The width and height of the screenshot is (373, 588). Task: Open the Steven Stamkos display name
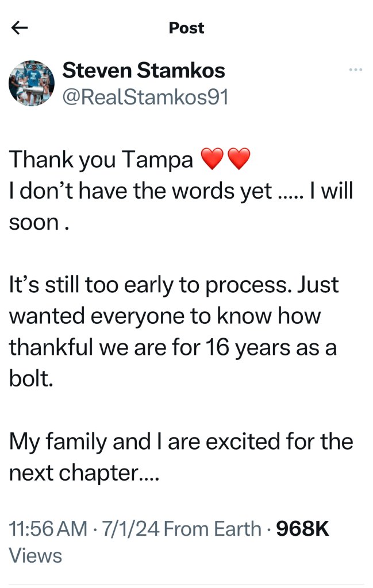tap(144, 71)
